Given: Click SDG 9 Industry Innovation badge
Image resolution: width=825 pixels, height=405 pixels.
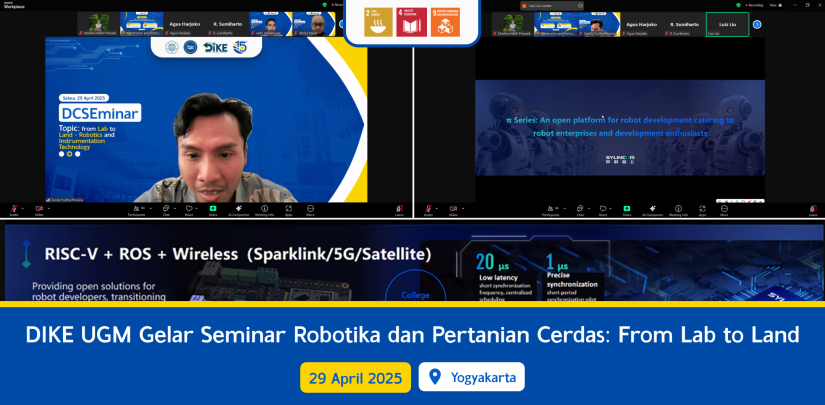Looking at the screenshot, I should coord(445,22).
